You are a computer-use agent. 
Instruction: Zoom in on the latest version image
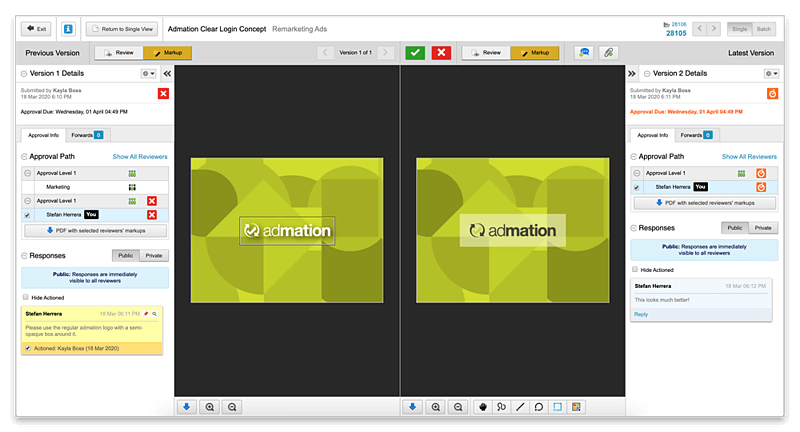tap(436, 407)
